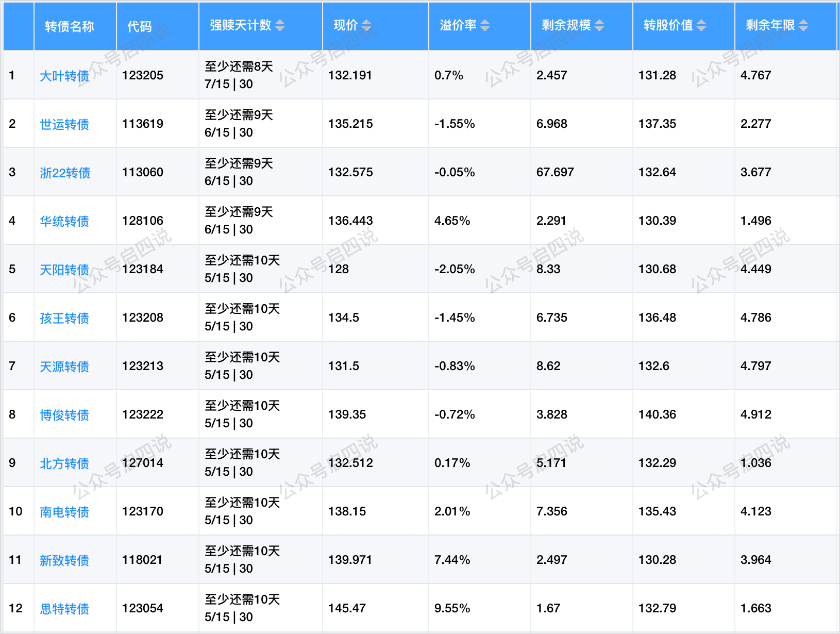Open 华统转债 detail link
Screen dimensions: 840x634
pyautogui.click(x=64, y=222)
